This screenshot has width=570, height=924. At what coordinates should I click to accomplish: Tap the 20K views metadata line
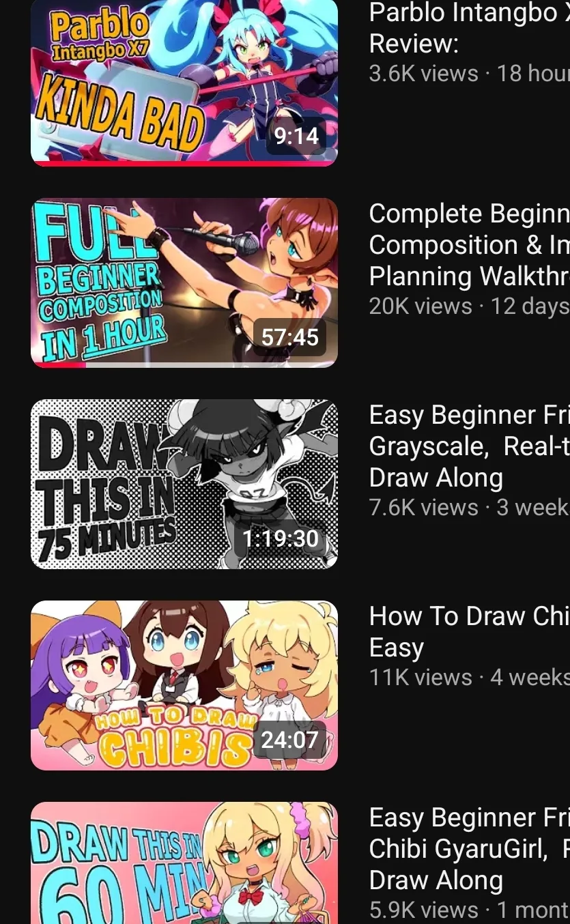tap(470, 306)
